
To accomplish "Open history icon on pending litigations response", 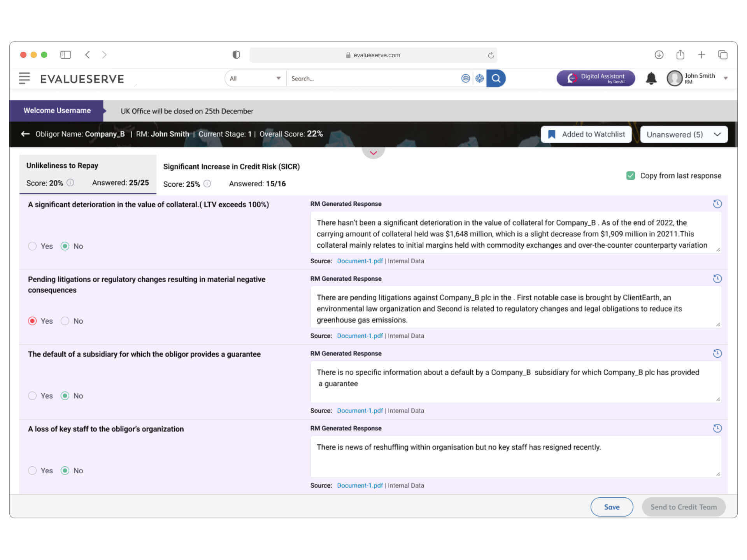I will 717,278.
